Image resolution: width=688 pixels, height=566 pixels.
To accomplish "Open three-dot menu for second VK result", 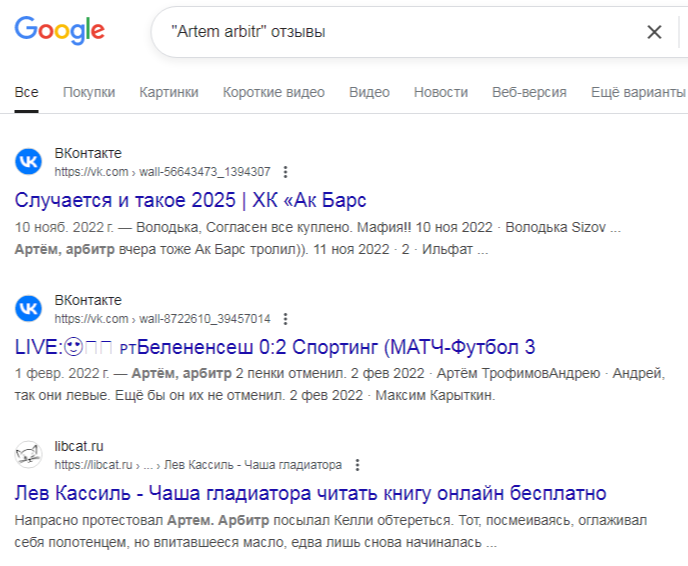I will 286,318.
